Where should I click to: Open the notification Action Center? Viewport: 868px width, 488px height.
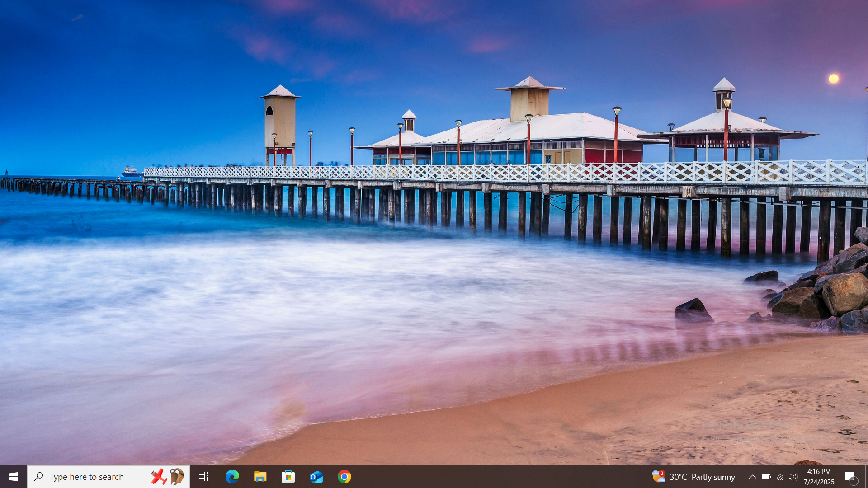pyautogui.click(x=850, y=477)
